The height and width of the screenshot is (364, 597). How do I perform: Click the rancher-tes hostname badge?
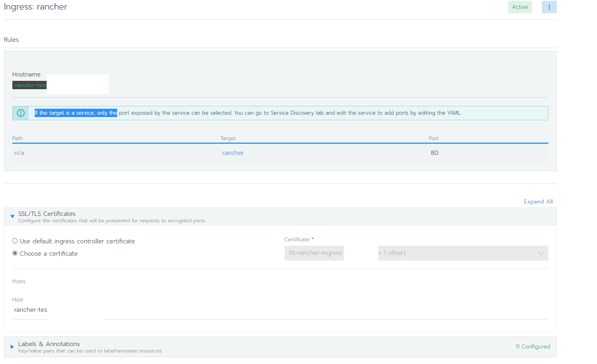[29, 85]
